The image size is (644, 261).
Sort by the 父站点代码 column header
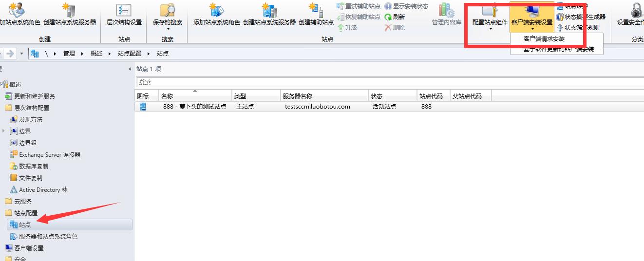(471, 95)
